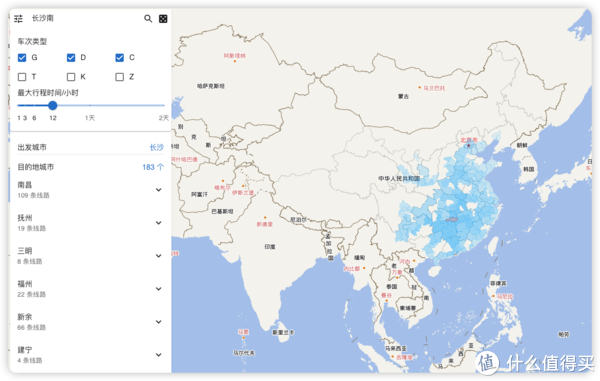Collapse destination list via 183 个 arrow

[161, 167]
